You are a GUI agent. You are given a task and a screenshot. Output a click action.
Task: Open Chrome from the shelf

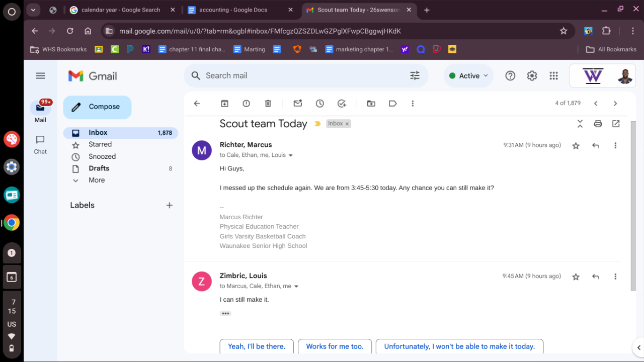(x=12, y=222)
